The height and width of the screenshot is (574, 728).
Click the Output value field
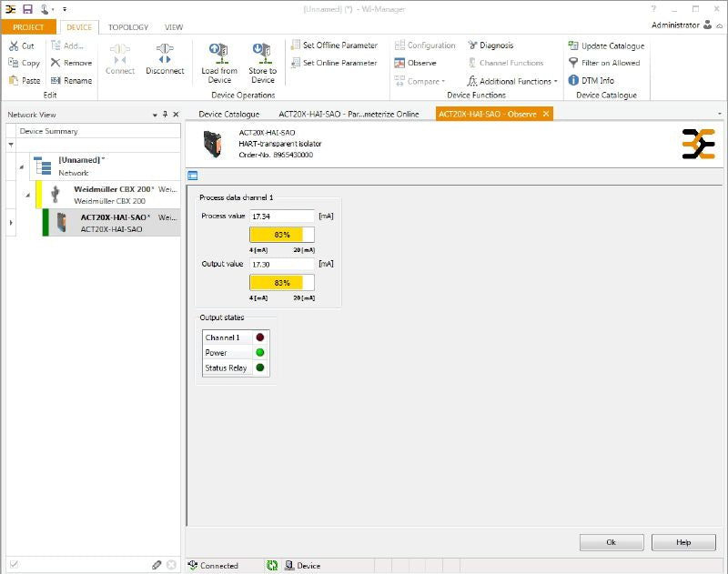click(282, 264)
